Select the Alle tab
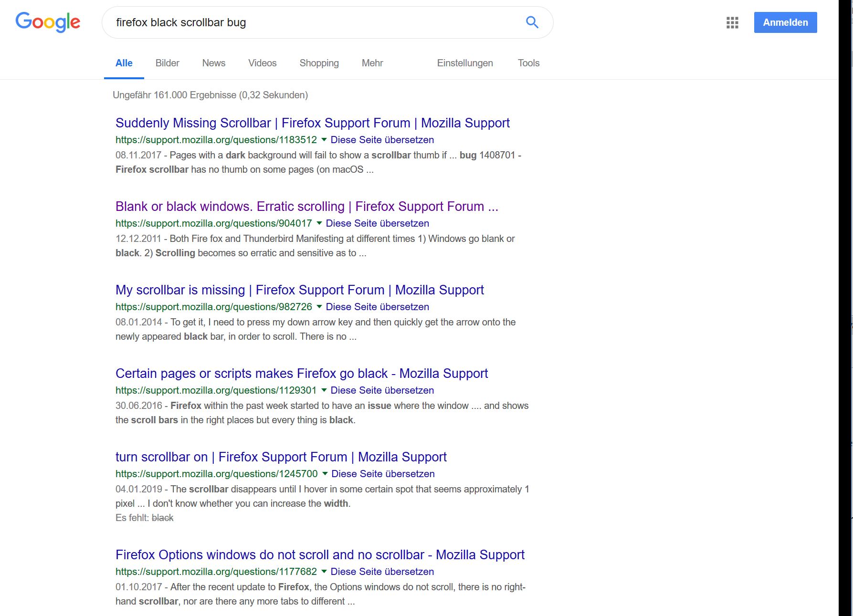 click(x=124, y=63)
